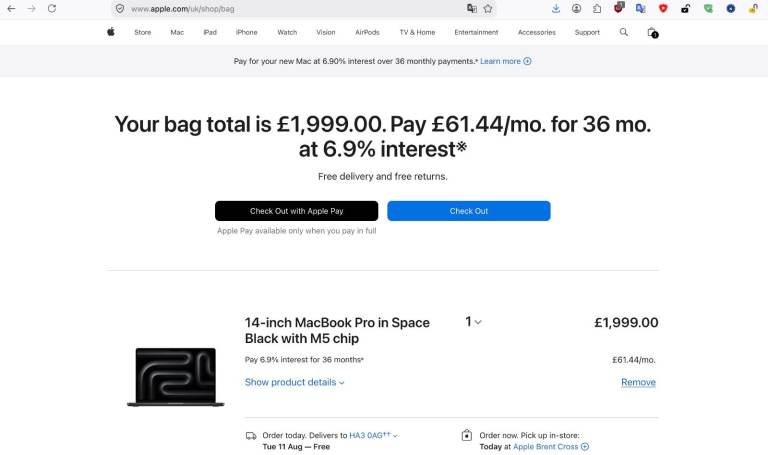Image resolution: width=768 pixels, height=455 pixels.
Task: Click Check Out with Apple Pay button
Action: click(x=296, y=211)
